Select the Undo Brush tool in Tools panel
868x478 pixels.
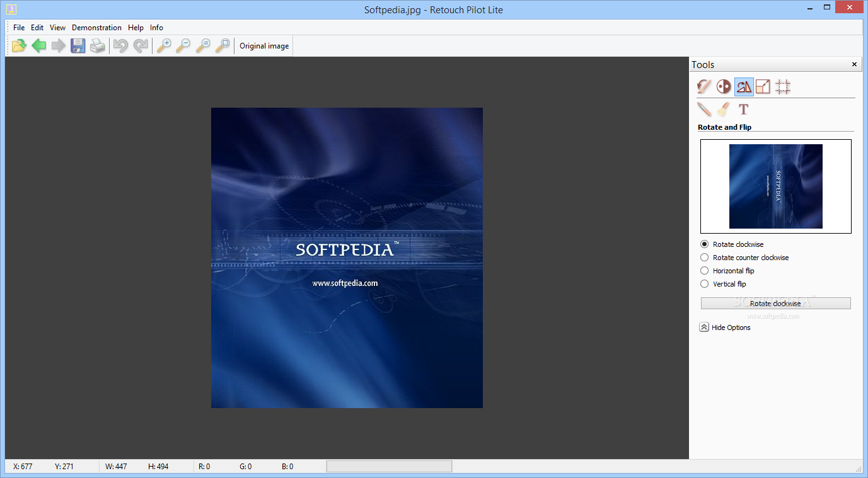(704, 86)
